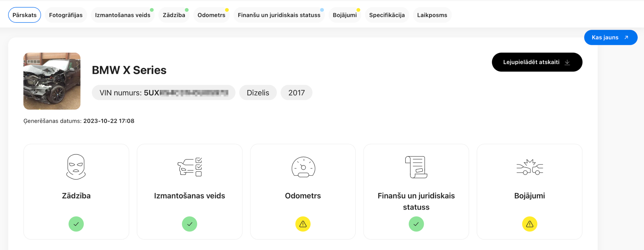Open the damaged BMW photo thumbnail

pyautogui.click(x=52, y=81)
